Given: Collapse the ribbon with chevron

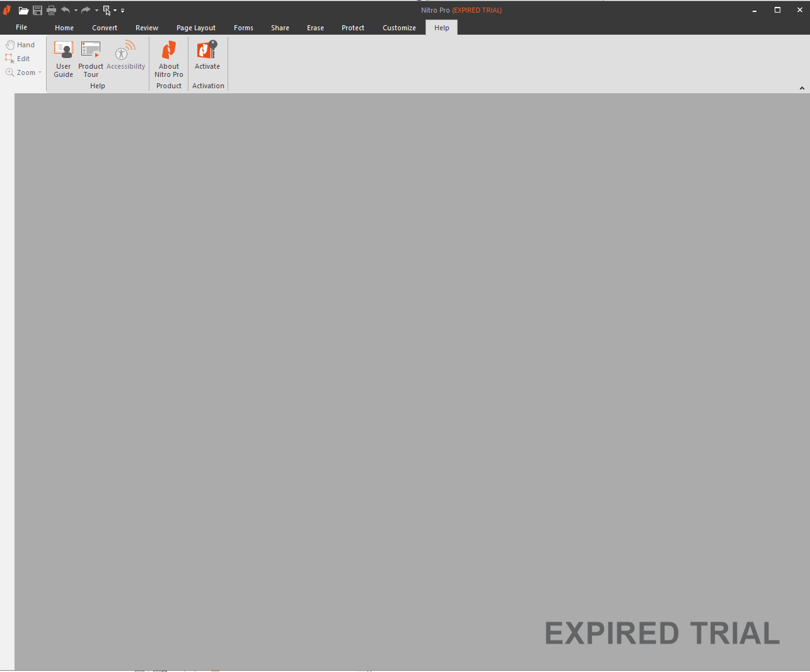Looking at the screenshot, I should coord(802,88).
